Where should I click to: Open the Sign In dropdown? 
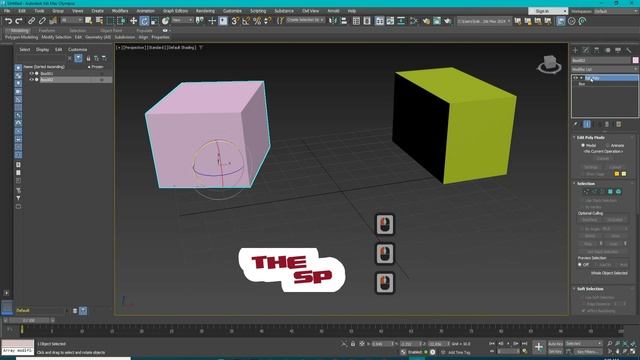point(548,11)
